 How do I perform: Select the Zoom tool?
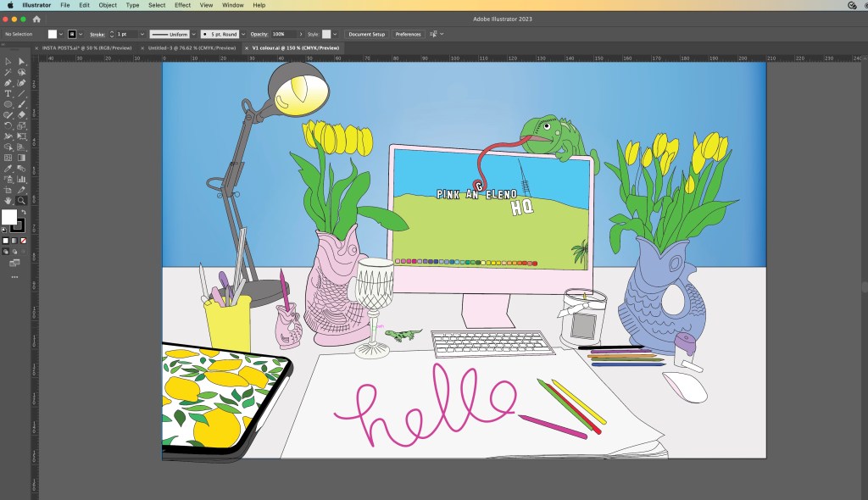[22, 201]
